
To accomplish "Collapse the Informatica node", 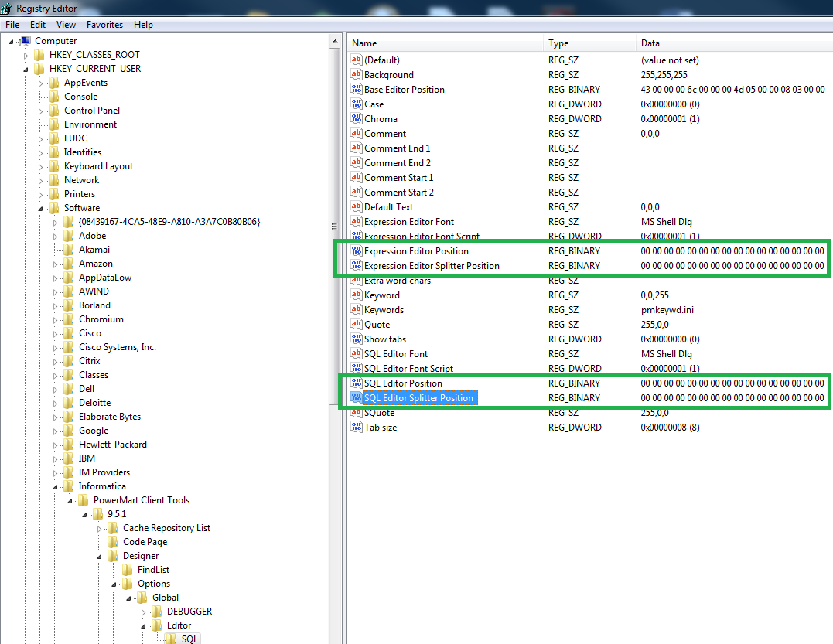I will [56, 486].
